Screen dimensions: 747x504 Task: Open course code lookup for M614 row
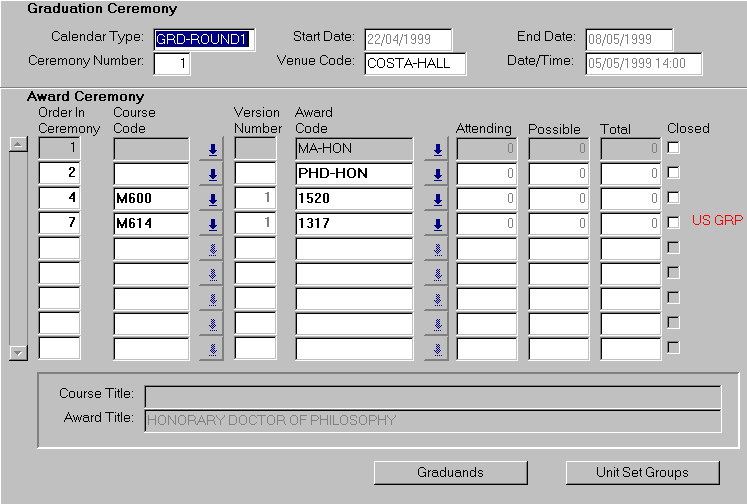211,224
